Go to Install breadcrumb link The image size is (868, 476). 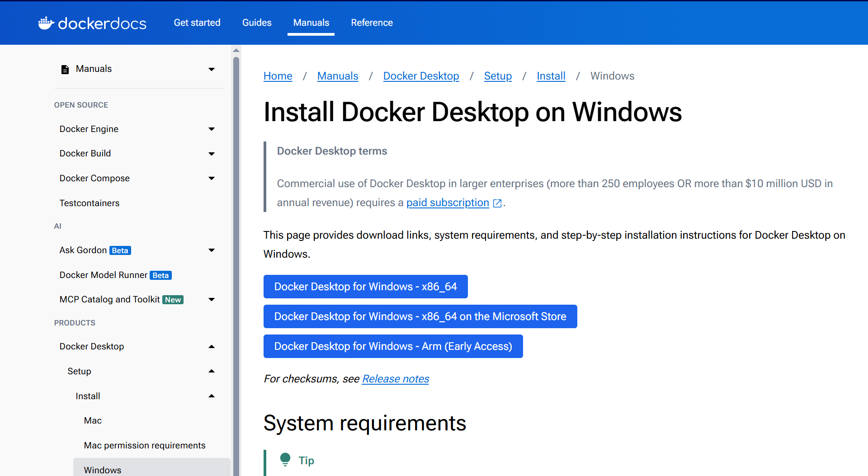[551, 76]
